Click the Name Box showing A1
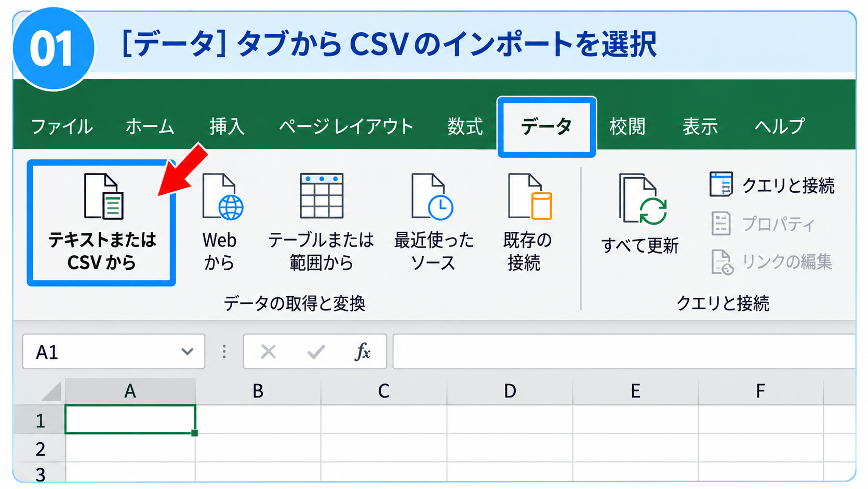Image resolution: width=868 pixels, height=489 pixels. [114, 352]
